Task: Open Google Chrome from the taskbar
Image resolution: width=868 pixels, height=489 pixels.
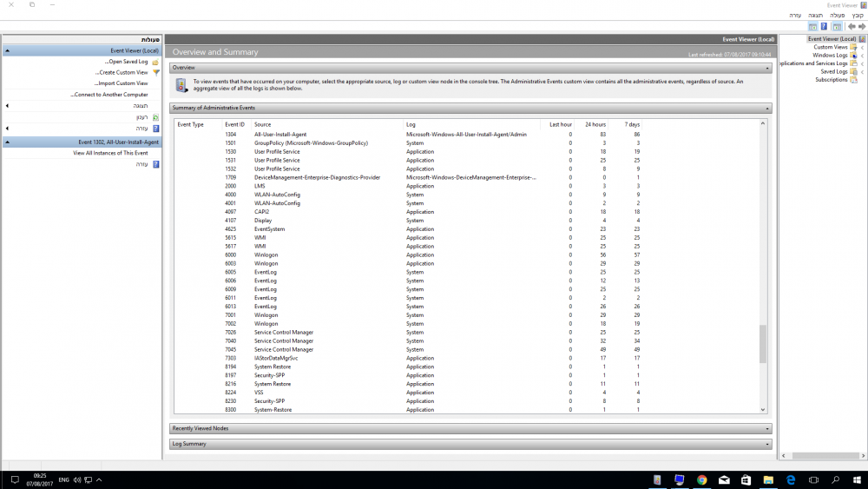Action: pyautogui.click(x=702, y=480)
